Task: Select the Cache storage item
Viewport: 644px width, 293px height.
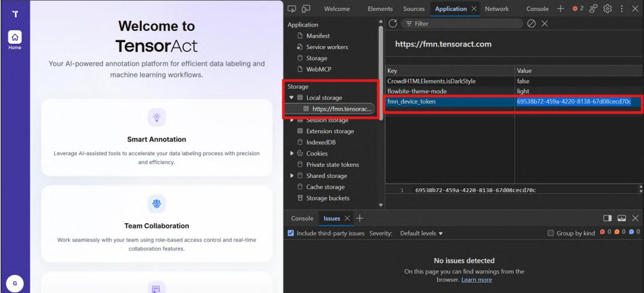Action: [325, 186]
